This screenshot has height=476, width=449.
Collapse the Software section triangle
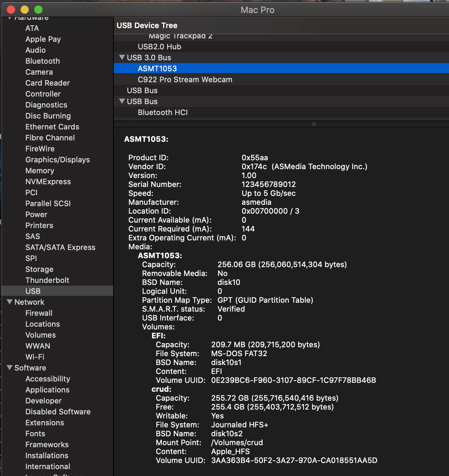tap(10, 368)
